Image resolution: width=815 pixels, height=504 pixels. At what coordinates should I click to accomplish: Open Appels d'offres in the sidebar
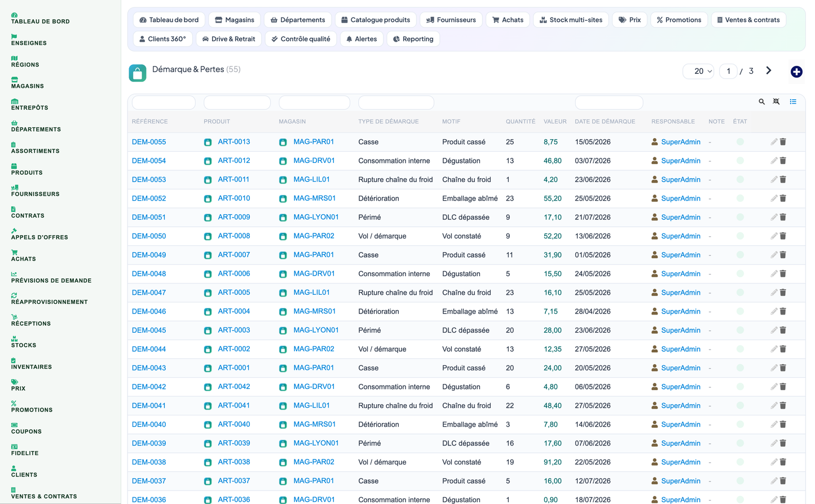pos(39,235)
